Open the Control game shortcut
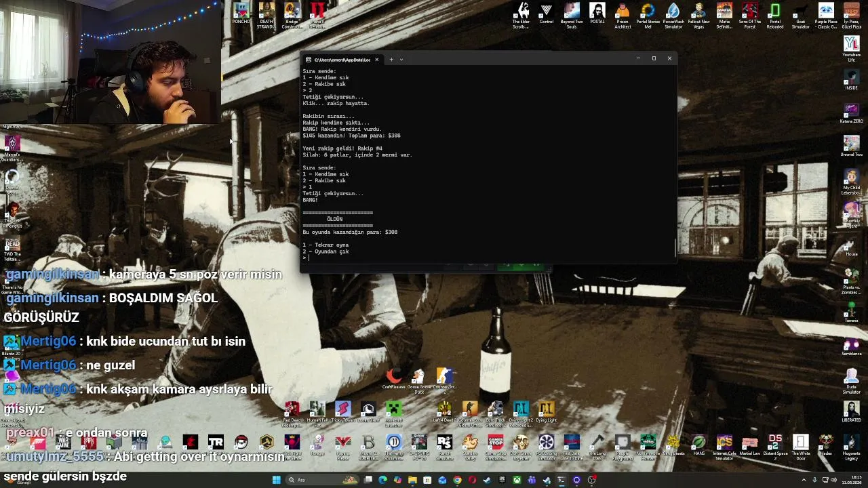 (x=546, y=14)
